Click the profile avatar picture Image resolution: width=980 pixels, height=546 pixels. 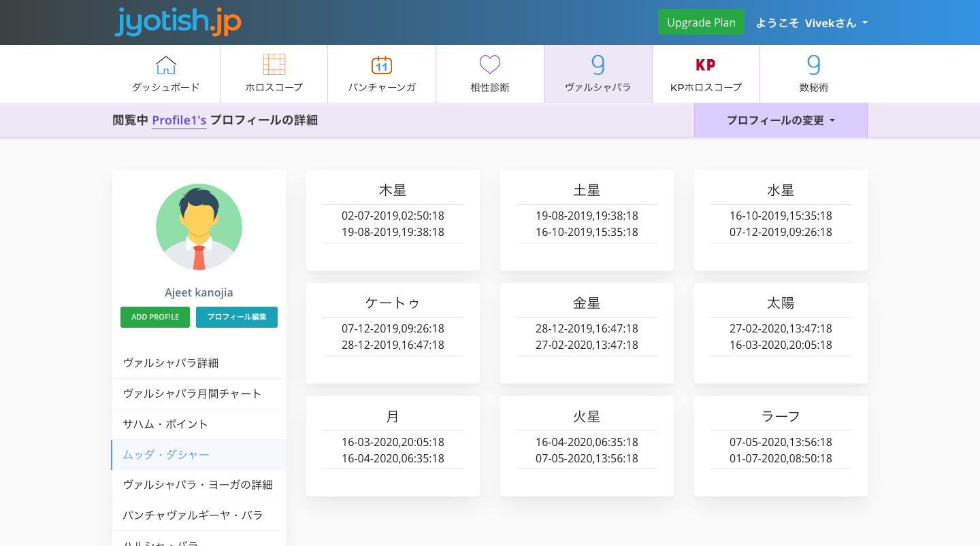pos(199,227)
